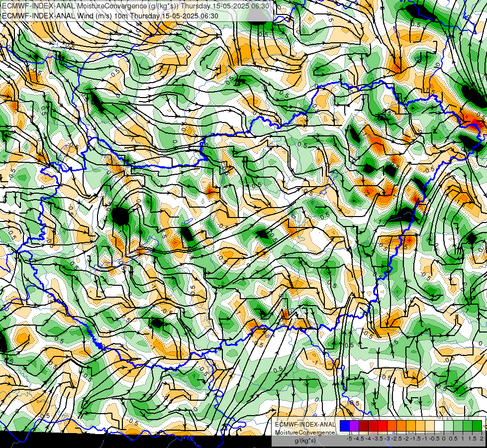Pick the orange-red swatch between -3 and -2.5

coord(392,426)
